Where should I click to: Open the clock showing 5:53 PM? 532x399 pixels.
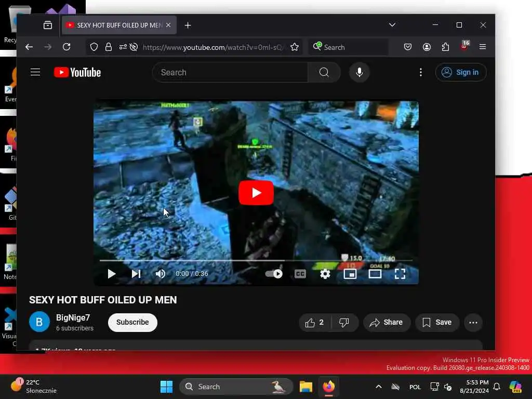tap(474, 387)
